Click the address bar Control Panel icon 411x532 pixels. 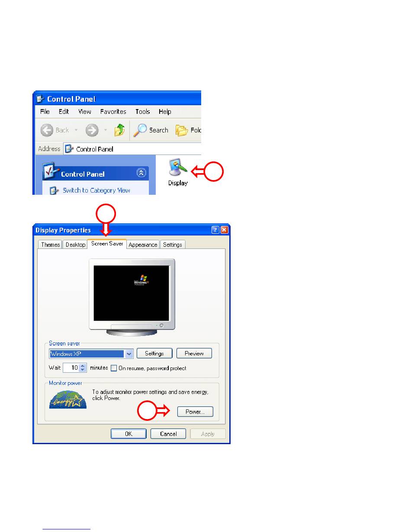pos(69,149)
